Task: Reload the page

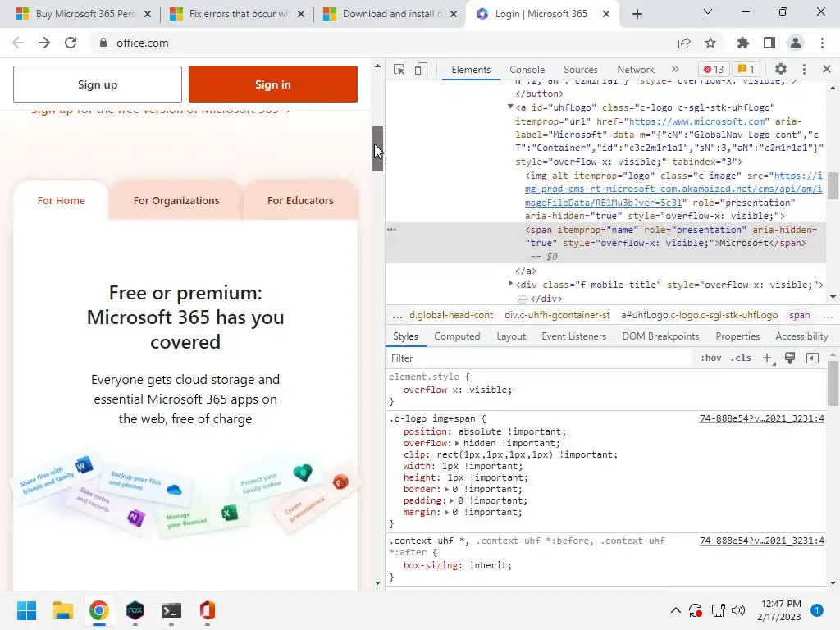Action: click(x=71, y=43)
